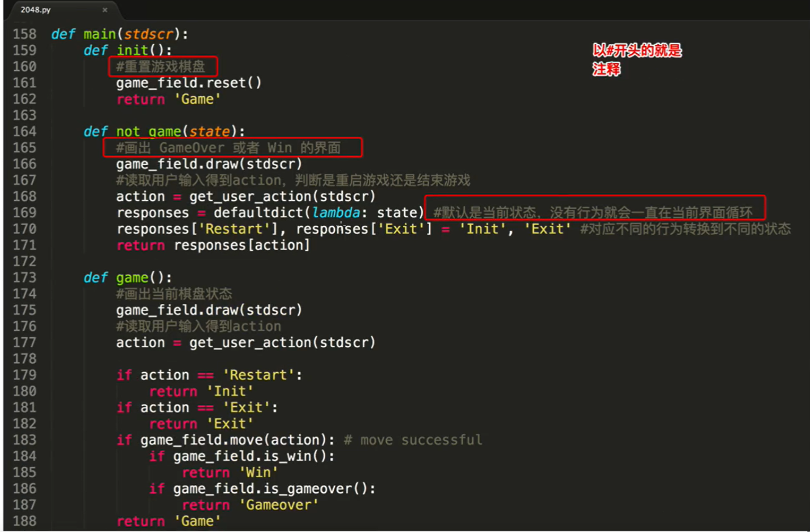This screenshot has height=532, width=810.
Task: Click the '# move successful' comment
Action: [413, 440]
